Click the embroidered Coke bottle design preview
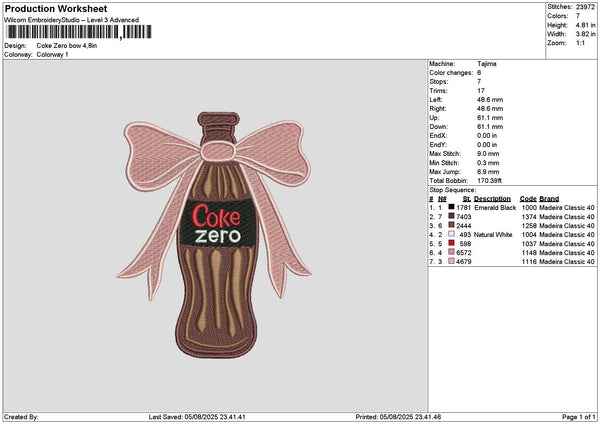 (x=214, y=235)
